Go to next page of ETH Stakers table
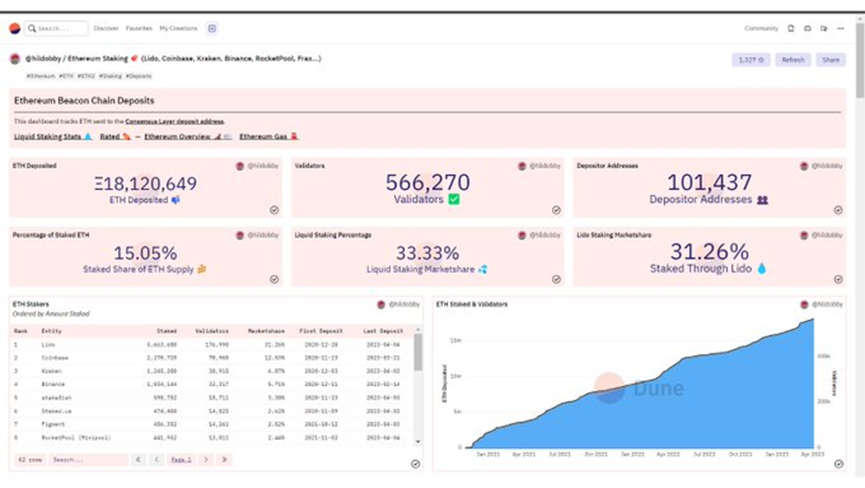Screen dimensions: 865x488 (206, 459)
